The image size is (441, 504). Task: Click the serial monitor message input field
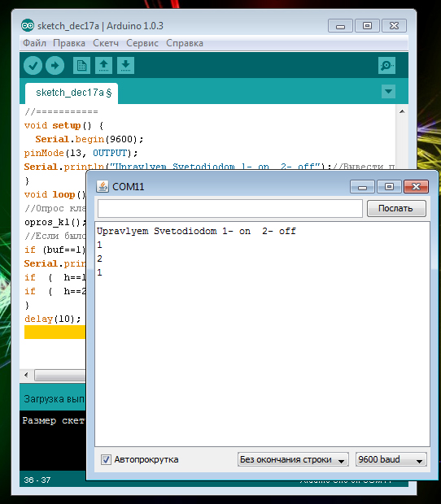230,208
